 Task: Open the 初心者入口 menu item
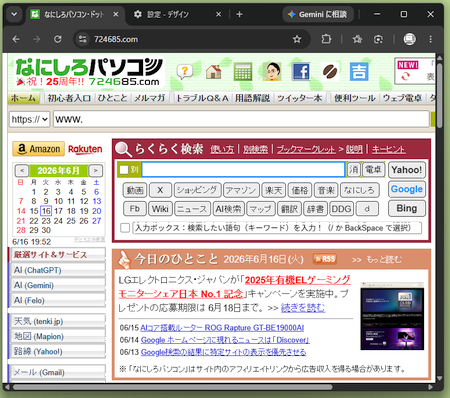coord(69,98)
